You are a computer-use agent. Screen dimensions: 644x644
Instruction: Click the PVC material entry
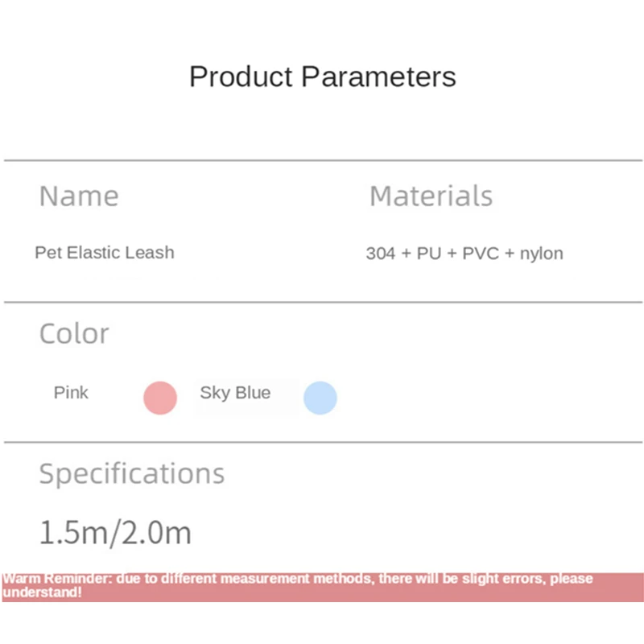pos(479,254)
